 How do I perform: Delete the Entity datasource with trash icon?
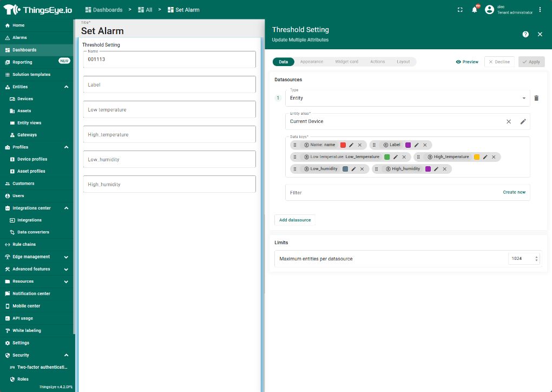[x=536, y=98]
